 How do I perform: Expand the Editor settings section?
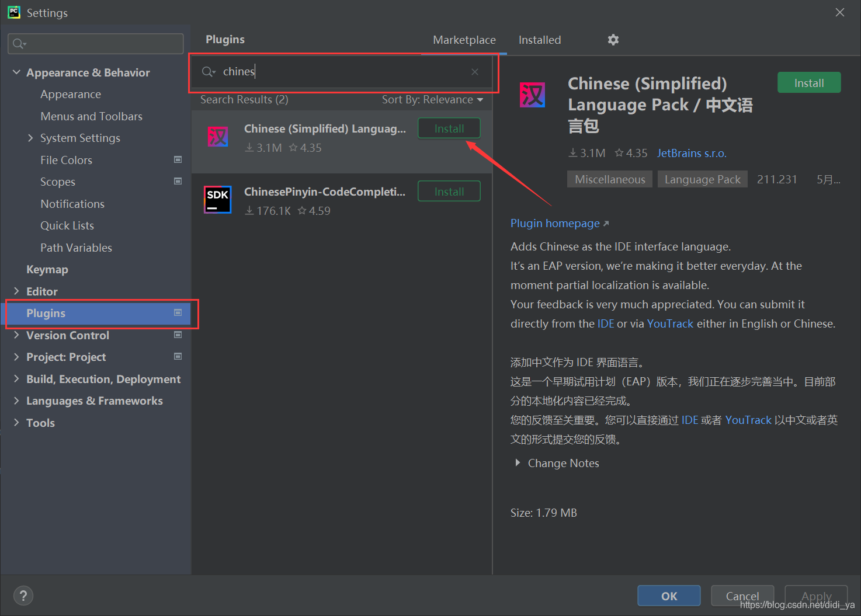point(16,291)
